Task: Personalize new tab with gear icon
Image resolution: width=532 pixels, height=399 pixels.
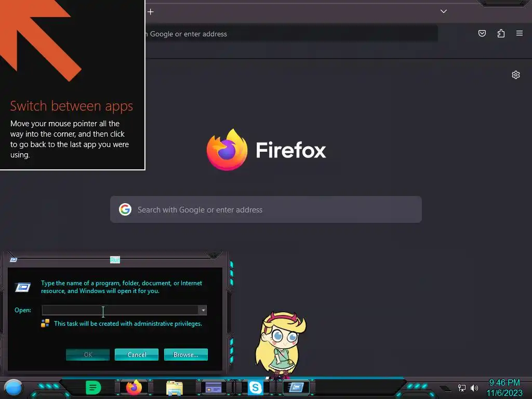Action: 516,75
